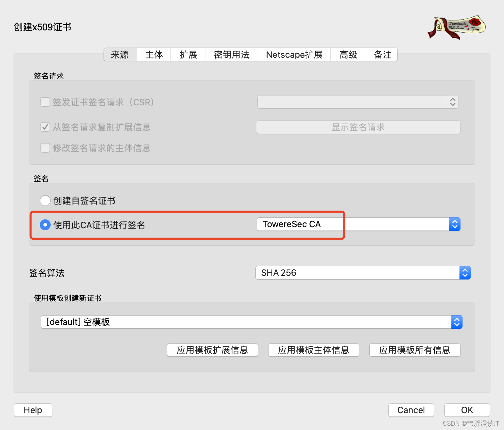Image resolution: width=504 pixels, height=430 pixels.
Task: Enable 修改签名请求的主体信息 checkbox
Action: pos(45,148)
